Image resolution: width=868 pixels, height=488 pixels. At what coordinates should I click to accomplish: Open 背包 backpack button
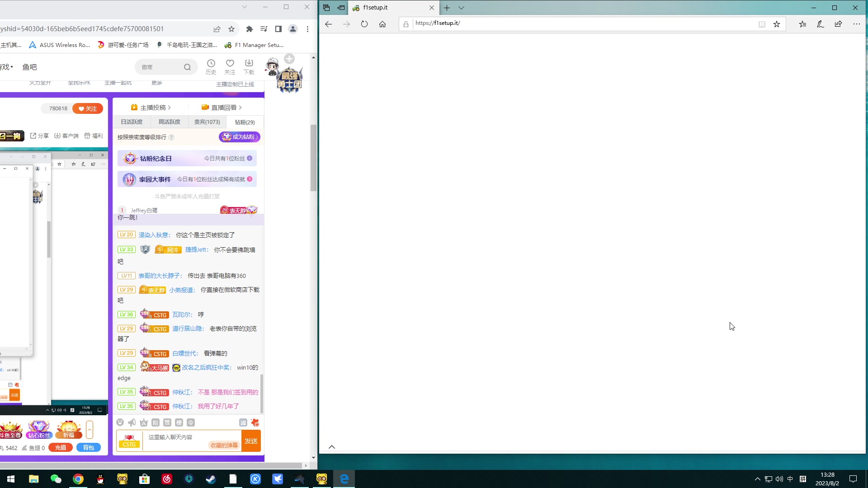(x=89, y=448)
